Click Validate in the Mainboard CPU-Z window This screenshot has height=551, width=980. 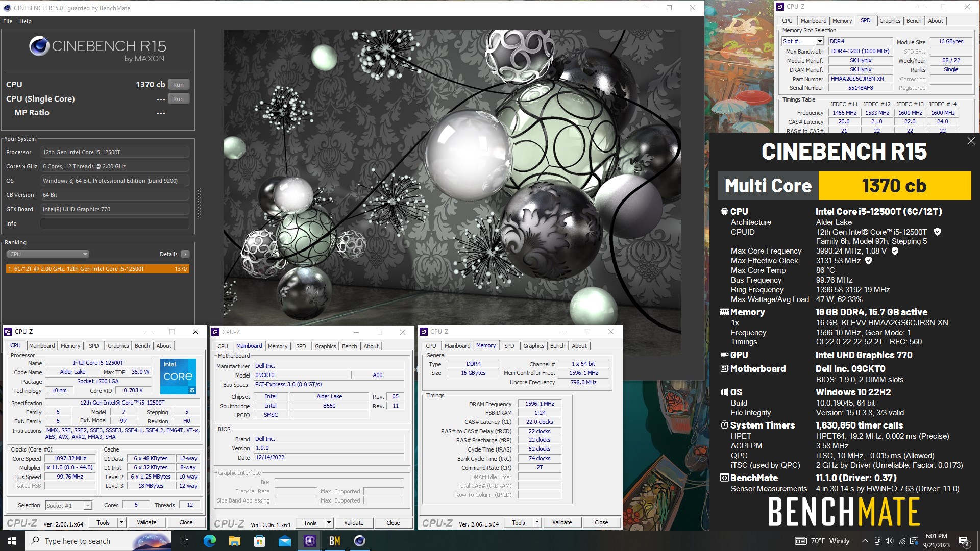point(354,523)
